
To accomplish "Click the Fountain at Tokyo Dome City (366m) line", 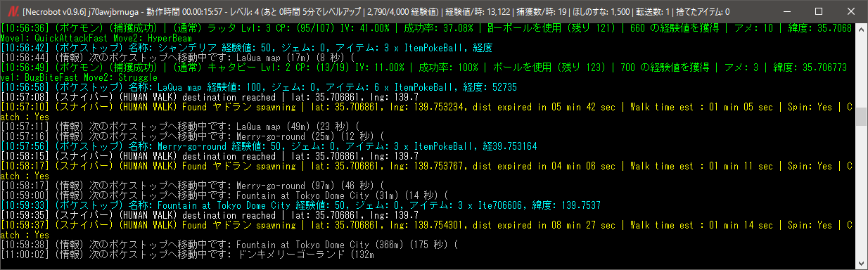I will [230, 245].
